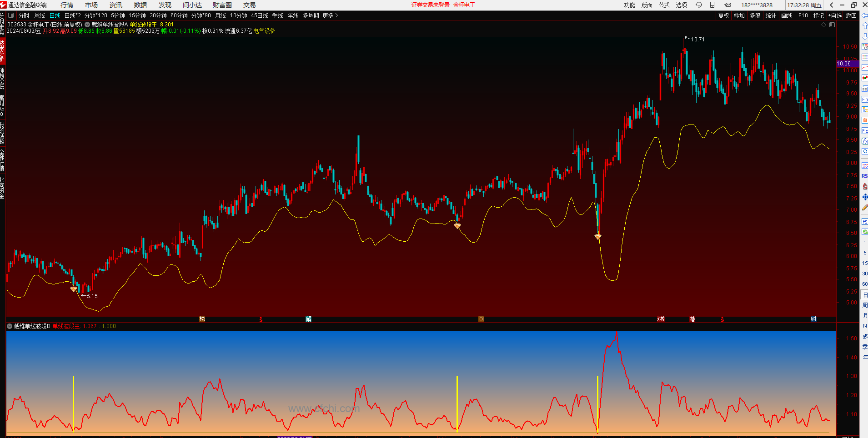Open the 行情 menu
Screen dimensions: 868x438
click(67, 5)
